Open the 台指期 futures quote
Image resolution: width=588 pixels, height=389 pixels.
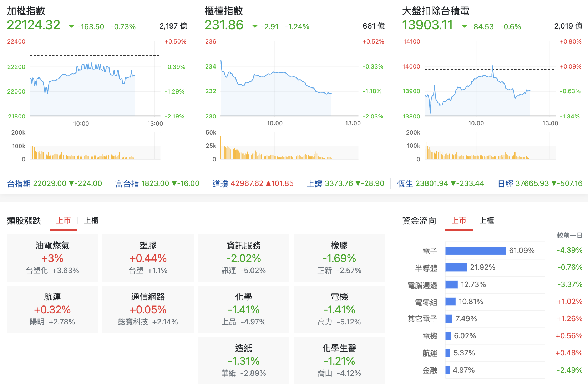[55, 183]
